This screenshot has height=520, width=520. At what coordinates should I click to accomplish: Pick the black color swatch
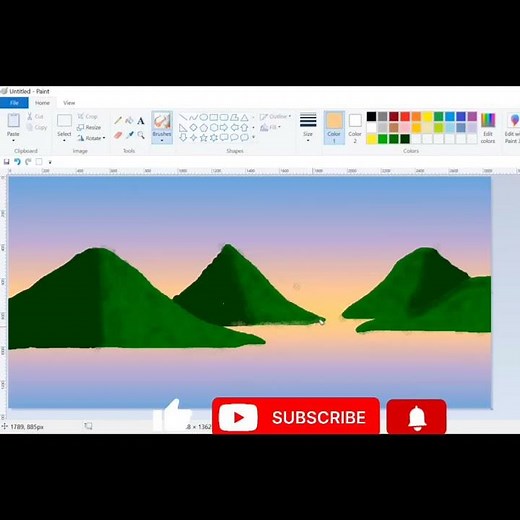pos(371,117)
